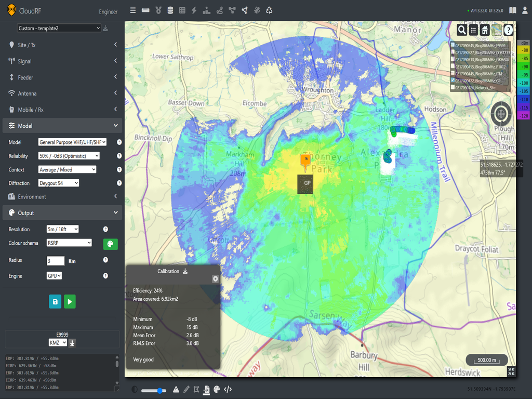Open the best server analysis tool
The image size is (532, 399).
click(x=158, y=9)
